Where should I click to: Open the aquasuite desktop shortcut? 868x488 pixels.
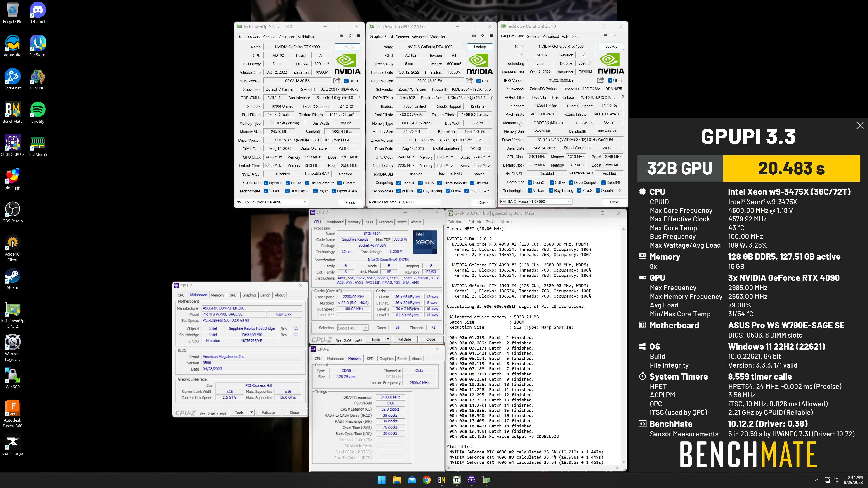pos(12,46)
